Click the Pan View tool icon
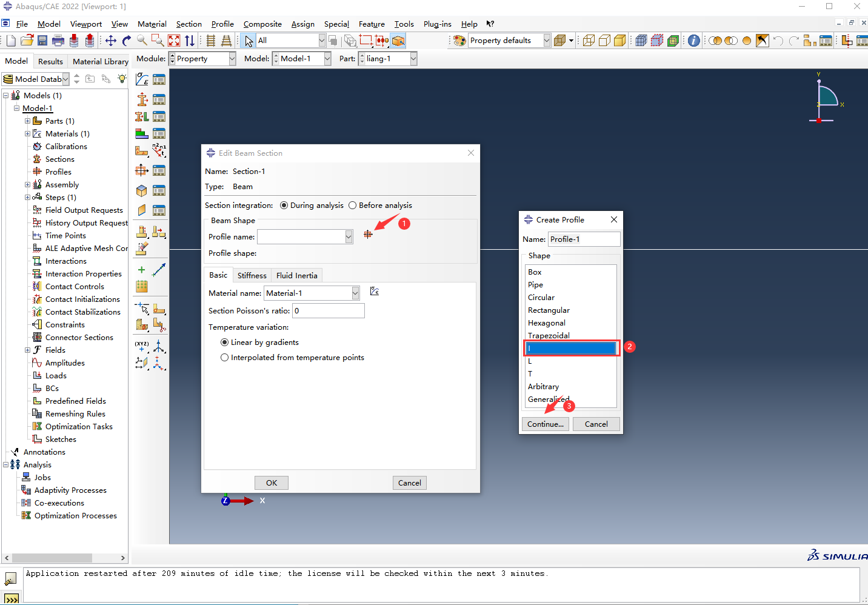The width and height of the screenshot is (868, 605). pyautogui.click(x=110, y=41)
